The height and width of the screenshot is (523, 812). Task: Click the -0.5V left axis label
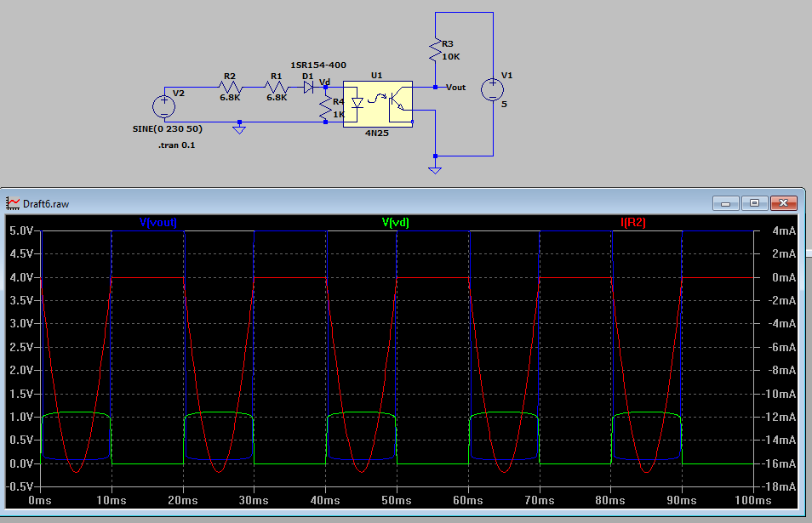click(x=20, y=486)
